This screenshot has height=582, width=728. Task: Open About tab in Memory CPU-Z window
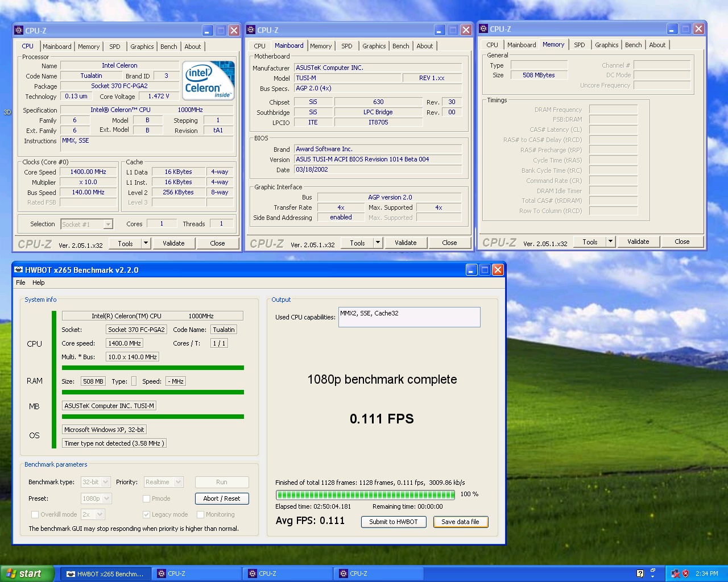click(657, 45)
